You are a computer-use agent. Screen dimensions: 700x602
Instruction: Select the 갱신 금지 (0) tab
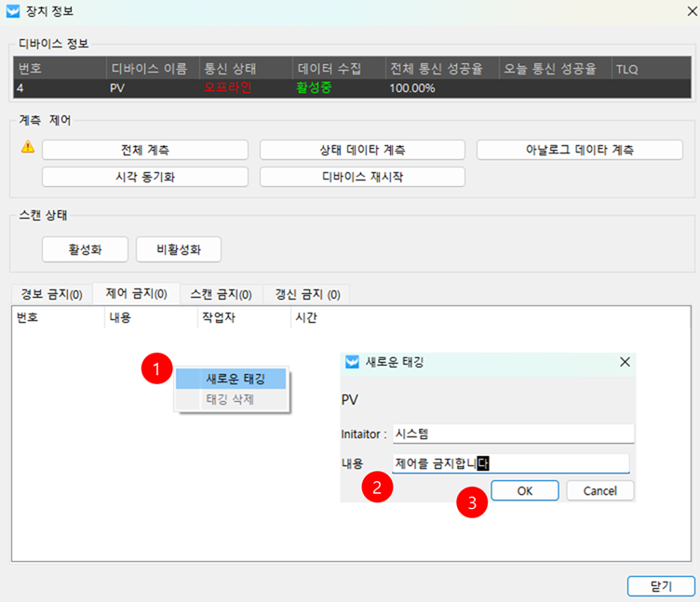coord(307,294)
